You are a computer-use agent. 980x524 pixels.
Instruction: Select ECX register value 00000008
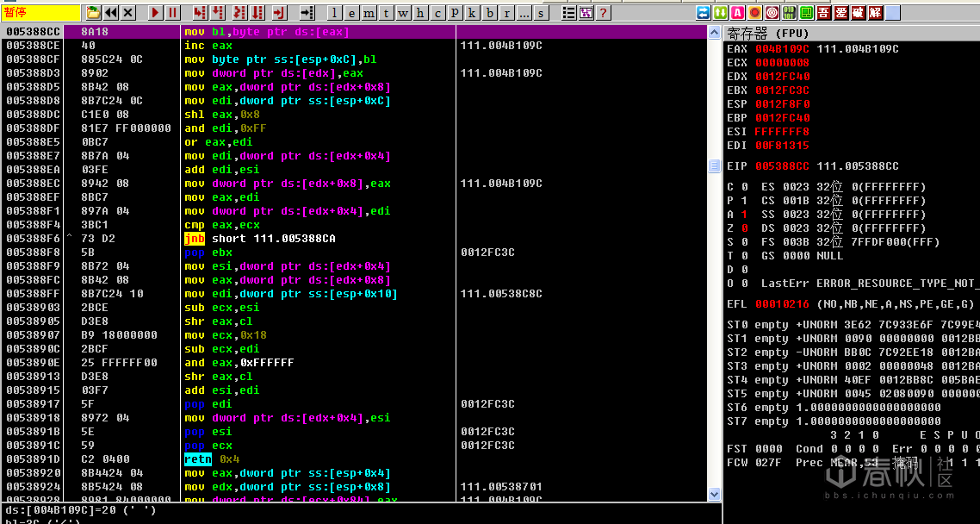tap(783, 63)
